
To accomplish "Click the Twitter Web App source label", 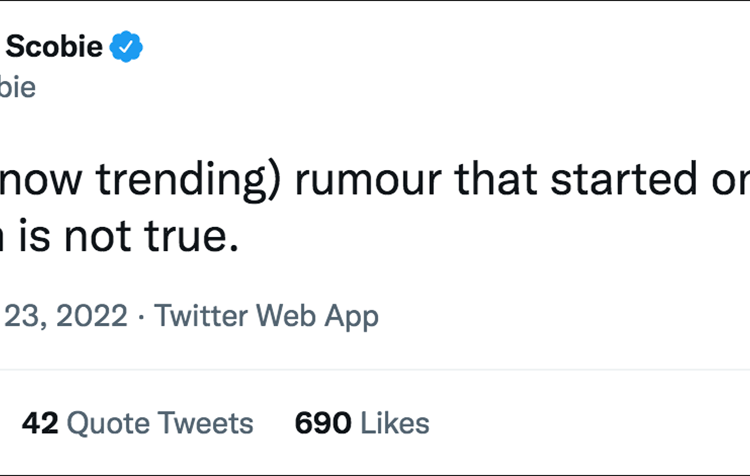I will coord(266,316).
